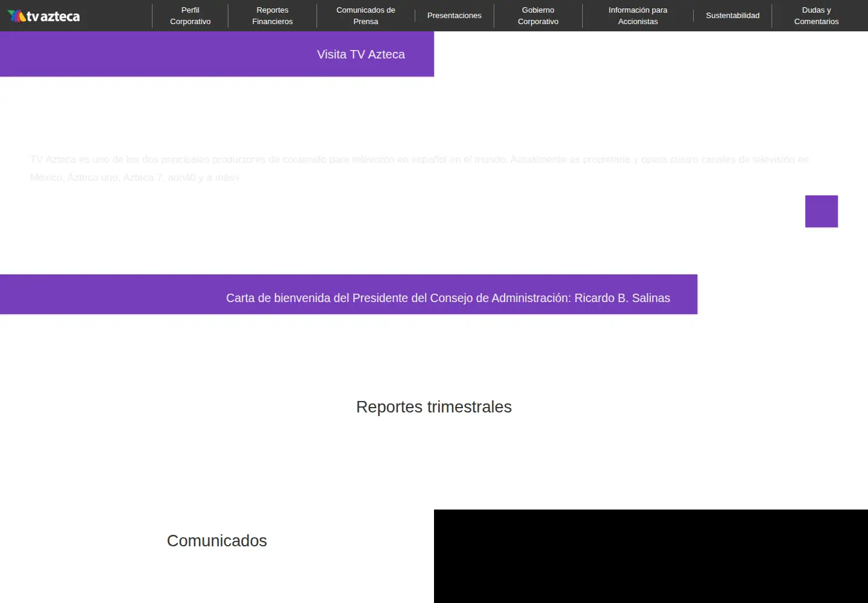Viewport: 868px width, 603px height.
Task: Open the Reportes Financieros menu
Action: coord(272,16)
